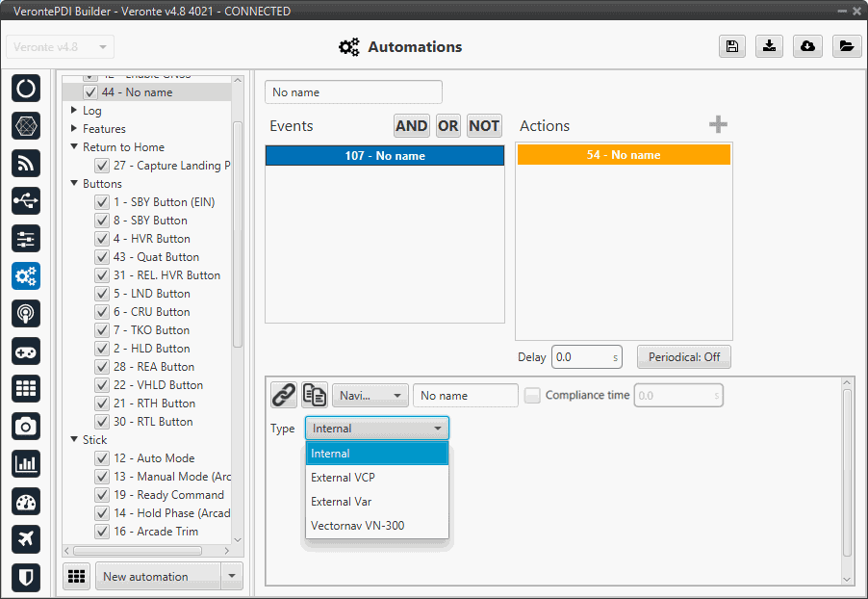Toggle the Periodical: Off button

click(683, 357)
